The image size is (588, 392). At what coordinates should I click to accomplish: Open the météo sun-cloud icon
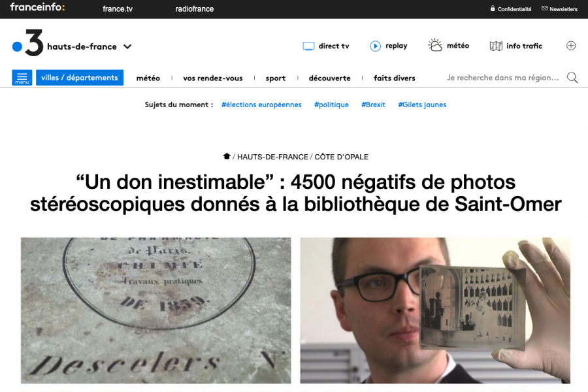click(x=435, y=45)
